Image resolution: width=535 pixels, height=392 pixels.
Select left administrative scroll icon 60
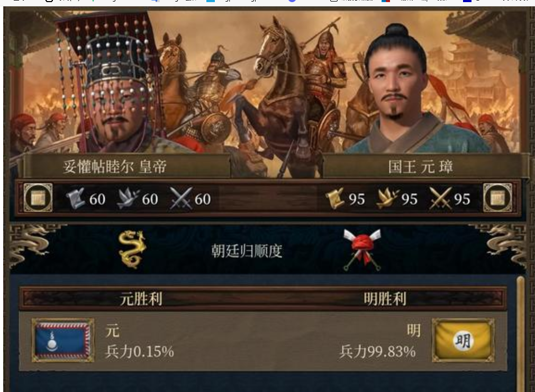click(76, 198)
